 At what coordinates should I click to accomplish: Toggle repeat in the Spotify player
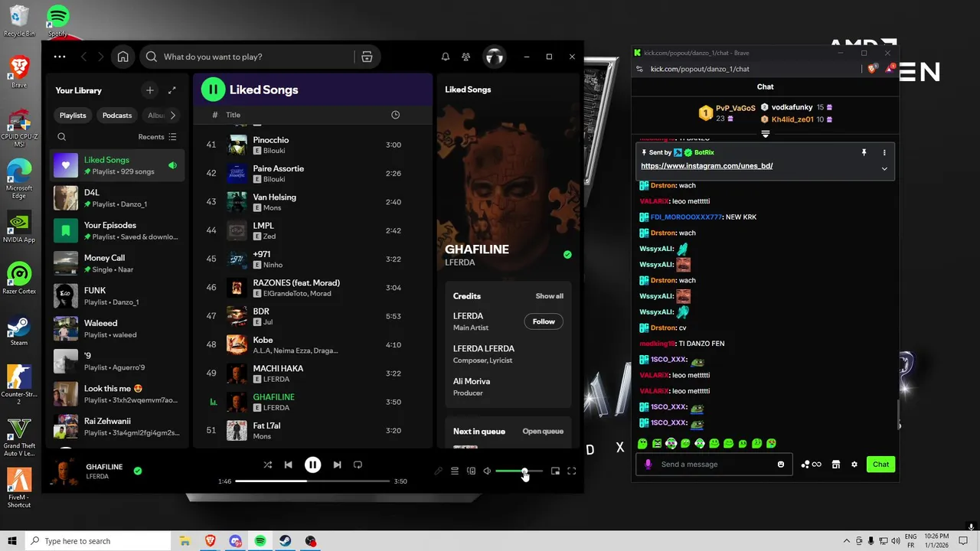point(358,465)
